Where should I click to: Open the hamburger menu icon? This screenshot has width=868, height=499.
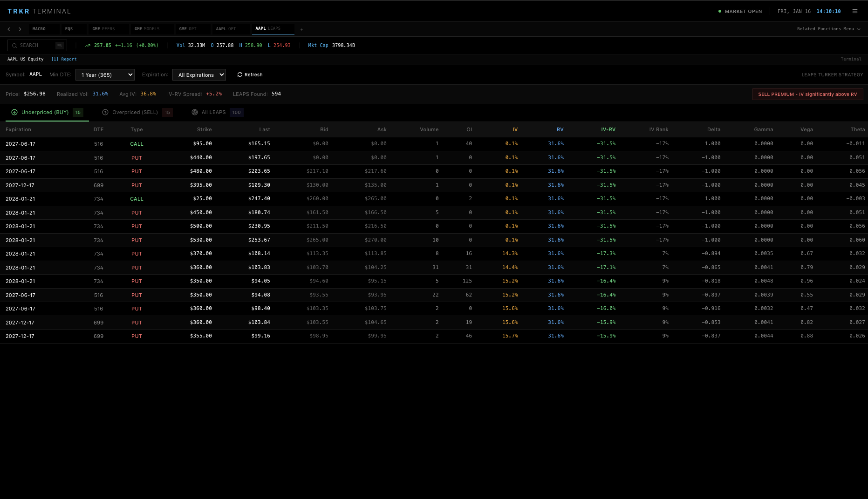pyautogui.click(x=855, y=11)
